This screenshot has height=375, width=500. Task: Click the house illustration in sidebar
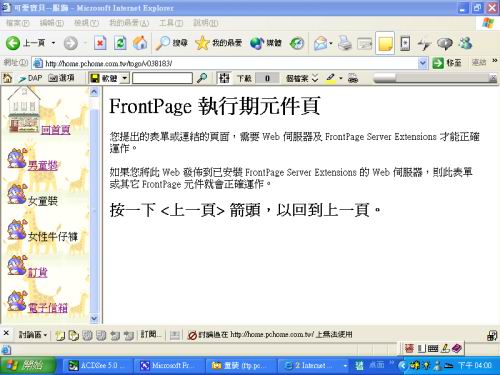pyautogui.click(x=23, y=110)
